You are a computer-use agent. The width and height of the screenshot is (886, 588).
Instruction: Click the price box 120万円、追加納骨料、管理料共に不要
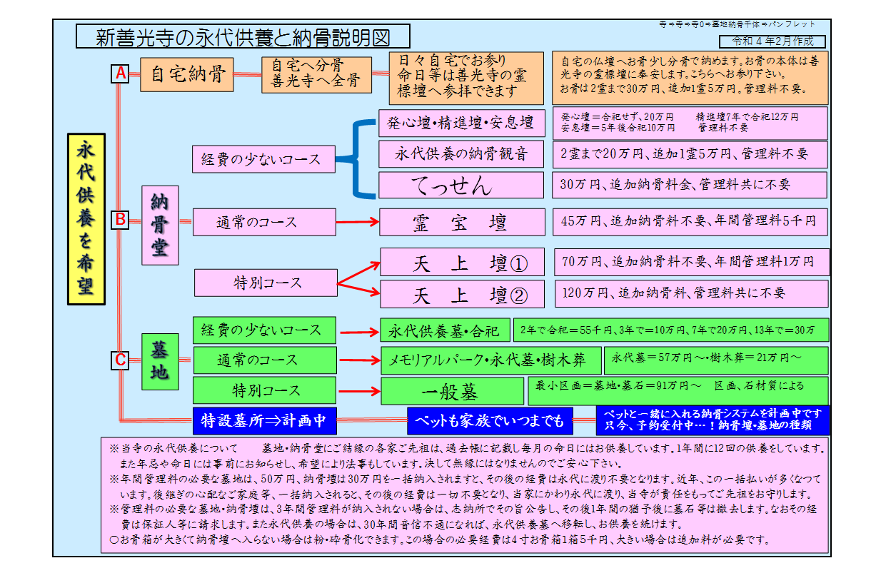point(691,293)
